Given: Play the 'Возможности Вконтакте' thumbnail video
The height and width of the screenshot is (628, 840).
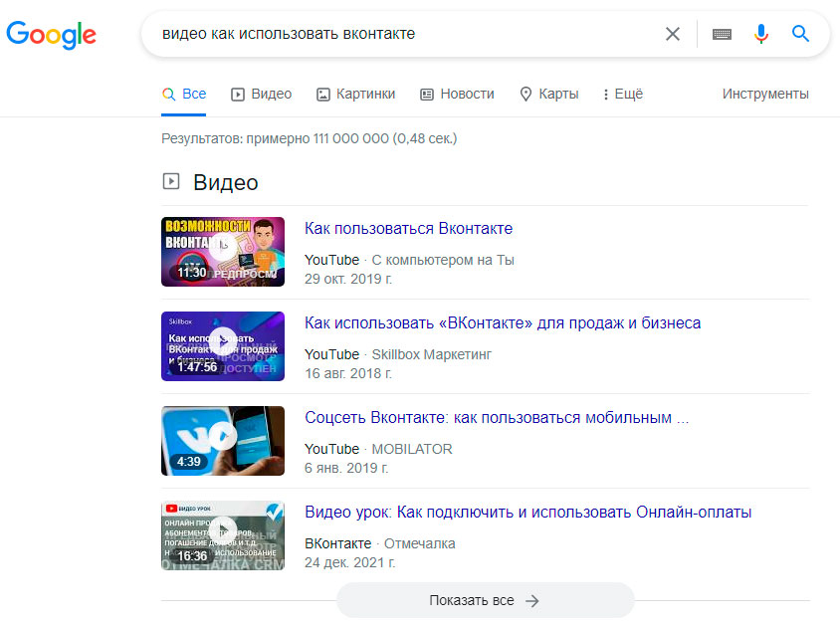Looking at the screenshot, I should pyautogui.click(x=223, y=252).
